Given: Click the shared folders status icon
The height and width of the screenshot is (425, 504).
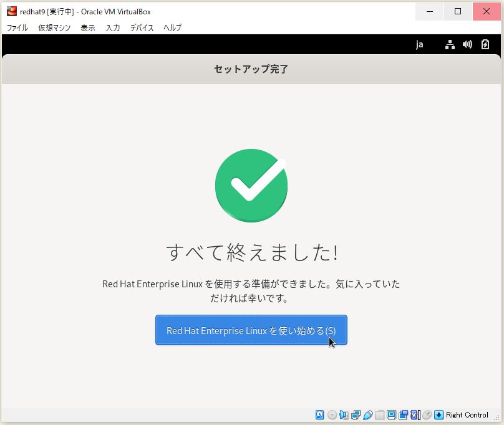Looking at the screenshot, I should [380, 415].
